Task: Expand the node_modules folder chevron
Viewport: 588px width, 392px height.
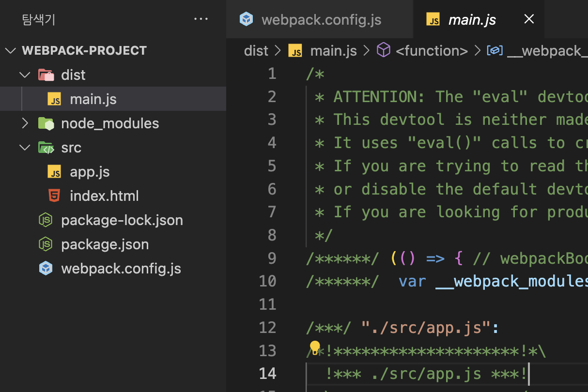Action: [25, 123]
